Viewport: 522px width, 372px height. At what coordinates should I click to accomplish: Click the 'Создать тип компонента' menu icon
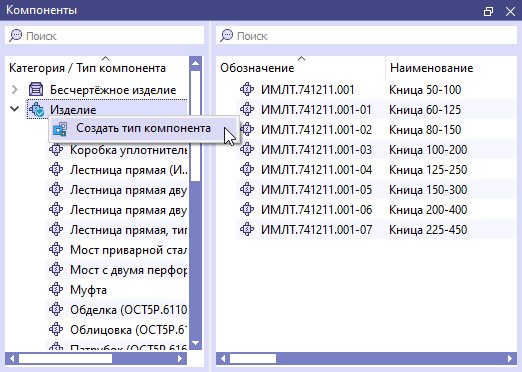tap(60, 129)
